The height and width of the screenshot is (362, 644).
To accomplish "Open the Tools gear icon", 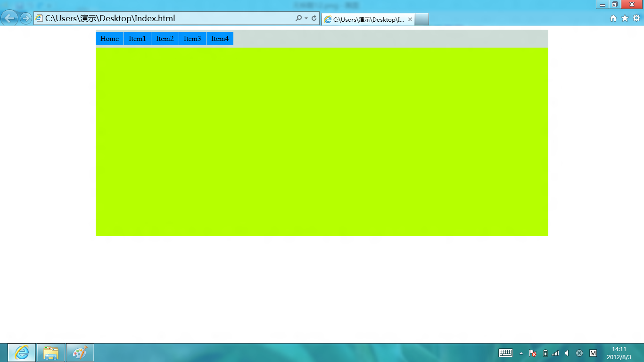I will pos(636,18).
